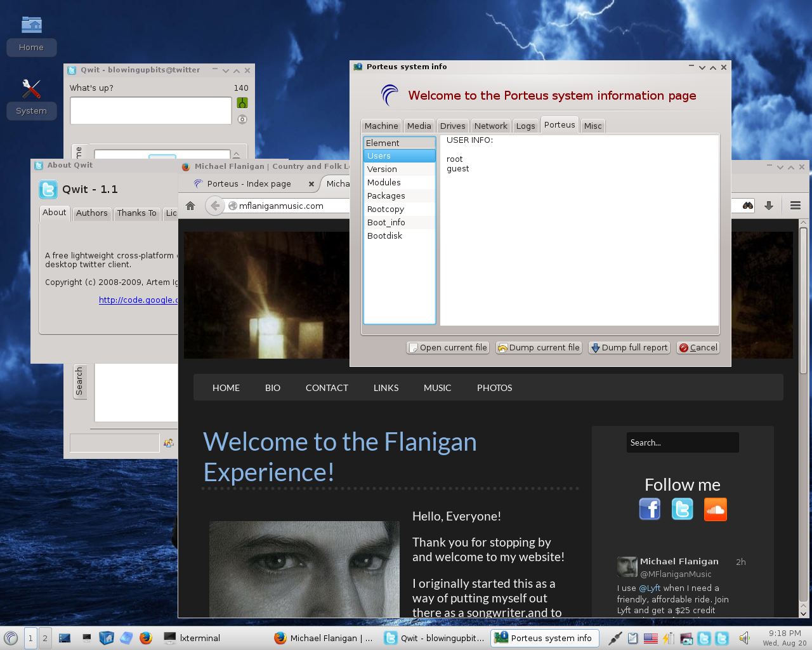Click the green URL shortener icon in Qwit

point(242,103)
